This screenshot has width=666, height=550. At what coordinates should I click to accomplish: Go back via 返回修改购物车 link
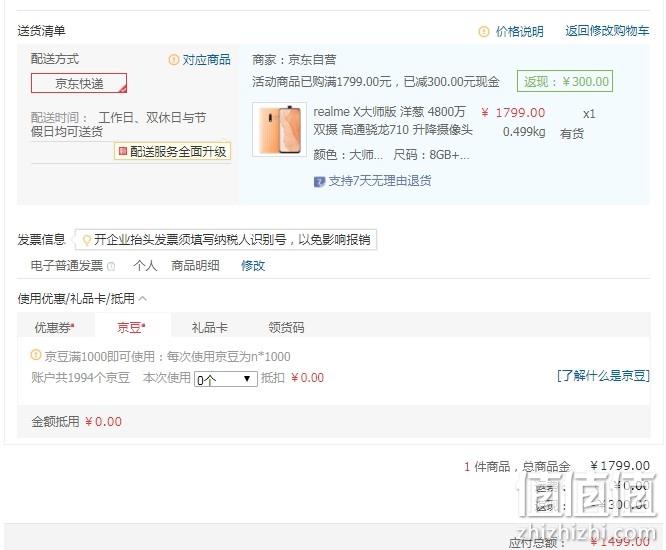point(607,31)
